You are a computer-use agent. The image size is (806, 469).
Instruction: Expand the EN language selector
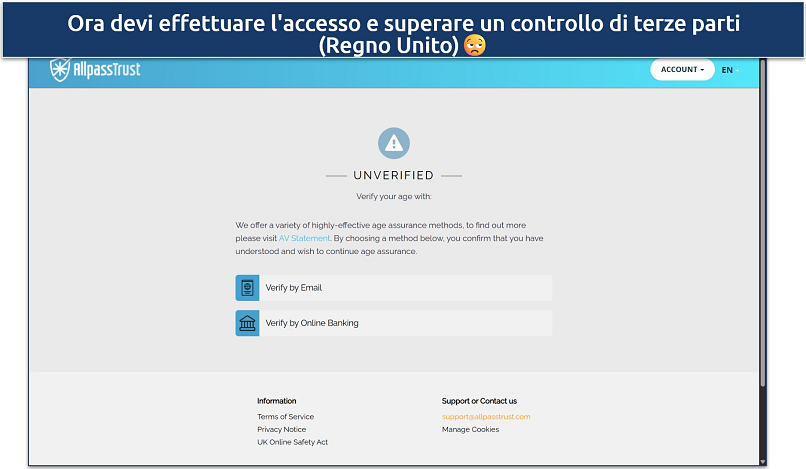pyautogui.click(x=729, y=70)
